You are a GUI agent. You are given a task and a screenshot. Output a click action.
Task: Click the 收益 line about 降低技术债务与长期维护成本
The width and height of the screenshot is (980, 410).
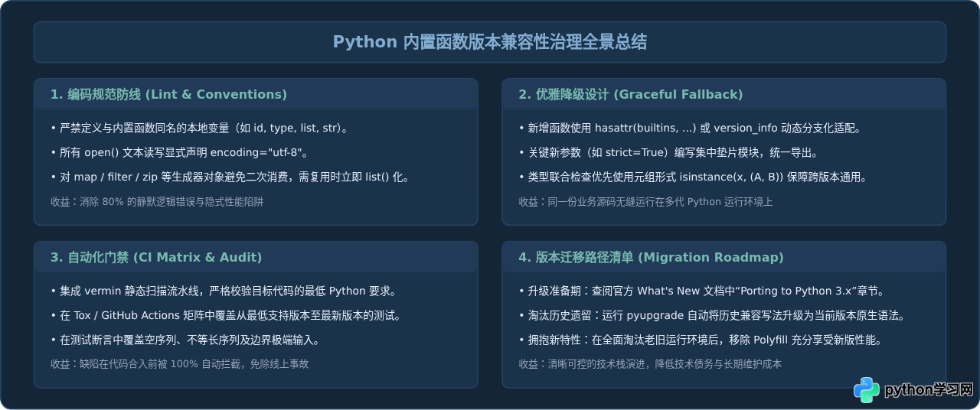(650, 364)
